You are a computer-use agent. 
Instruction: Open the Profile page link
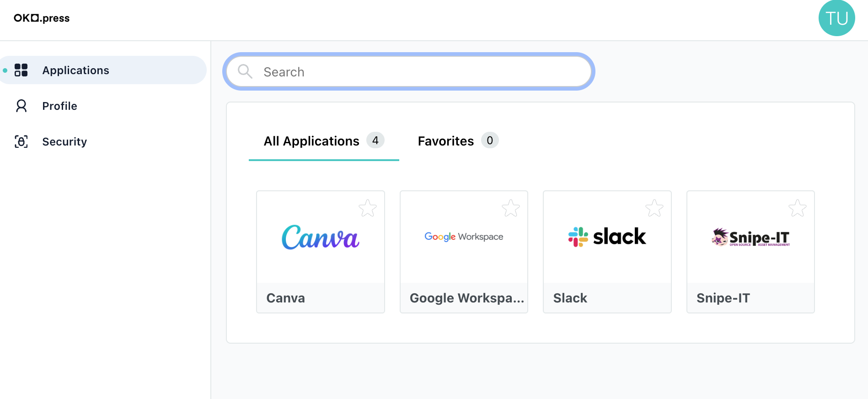click(x=59, y=106)
